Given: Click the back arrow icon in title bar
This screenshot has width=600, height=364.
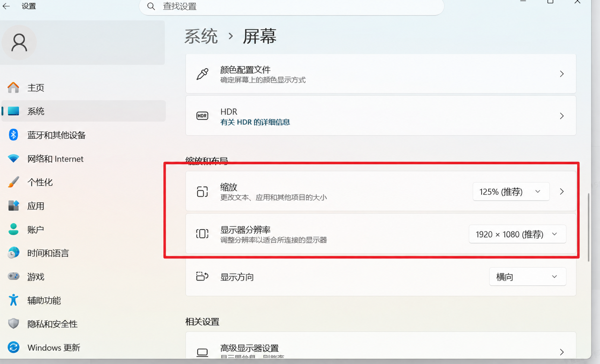Looking at the screenshot, I should [x=6, y=6].
